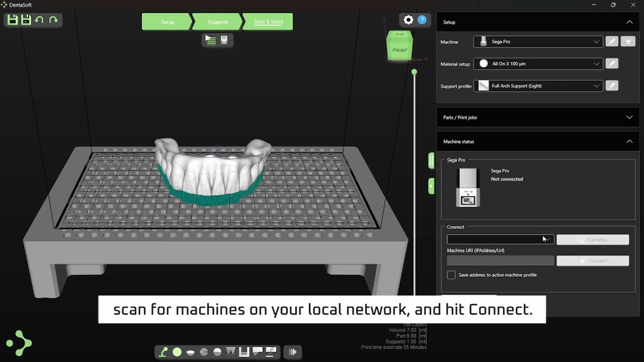Click the Connect button next to Machine URI
The image size is (644, 362).
[593, 261]
